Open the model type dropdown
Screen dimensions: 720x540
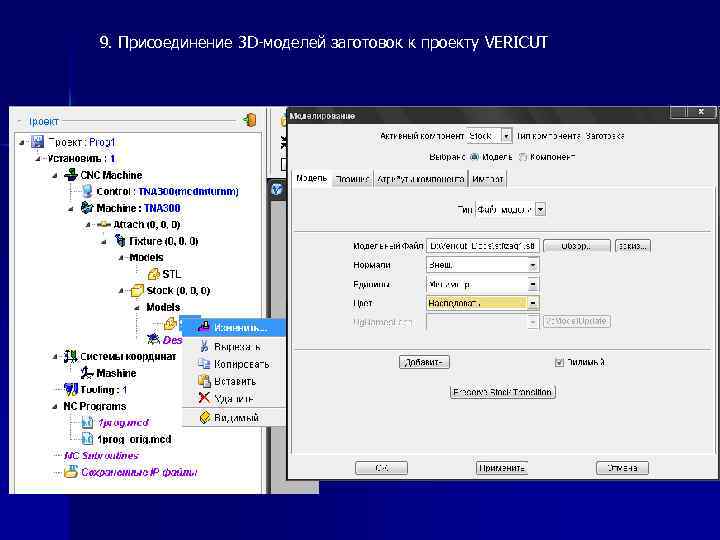click(x=540, y=210)
